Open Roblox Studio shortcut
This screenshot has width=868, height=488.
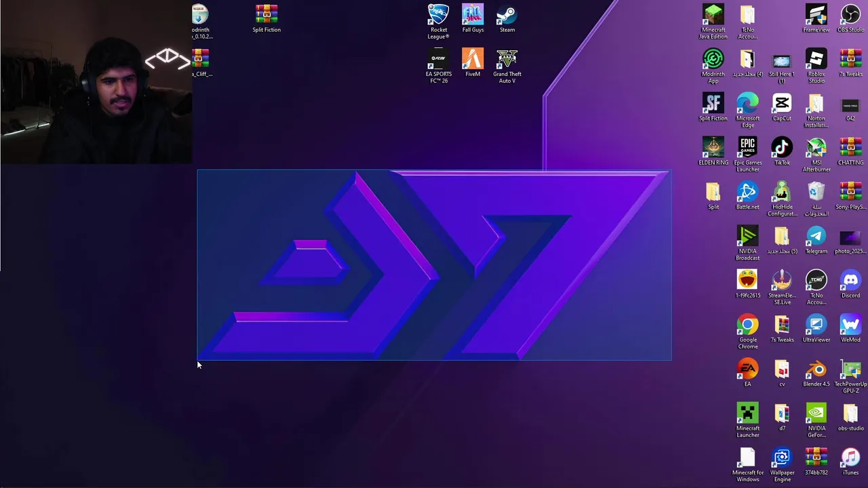click(816, 65)
